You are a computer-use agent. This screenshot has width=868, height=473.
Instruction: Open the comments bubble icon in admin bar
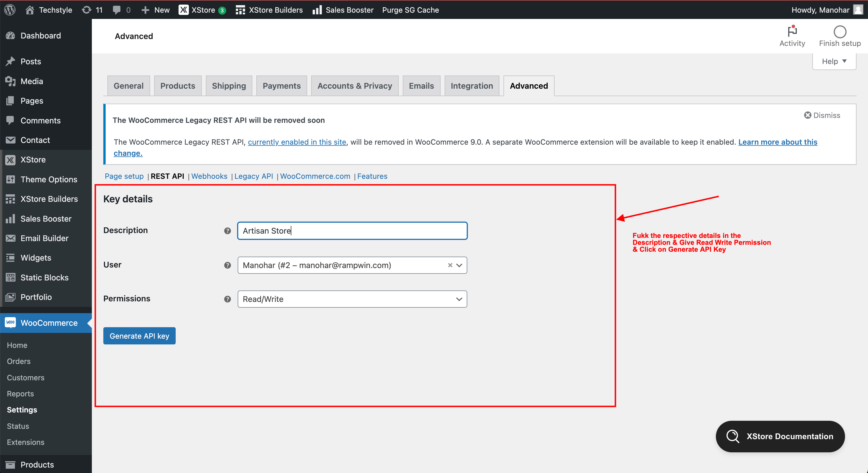(x=117, y=10)
